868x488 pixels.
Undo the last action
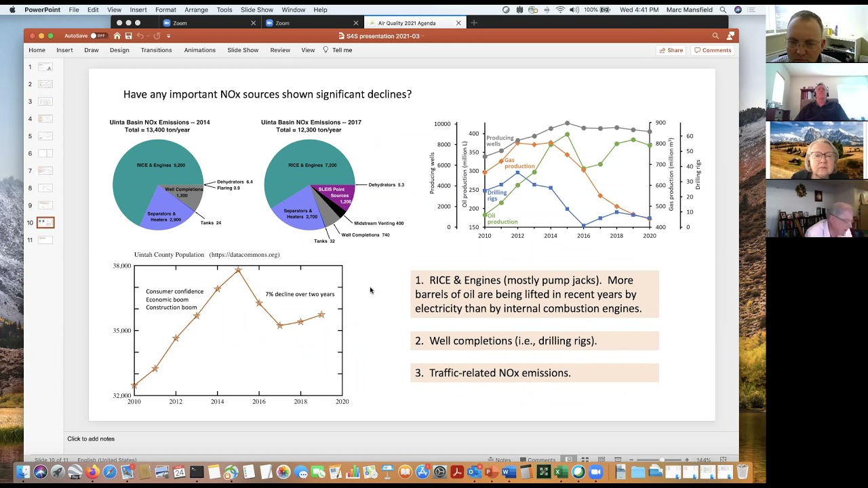(140, 36)
